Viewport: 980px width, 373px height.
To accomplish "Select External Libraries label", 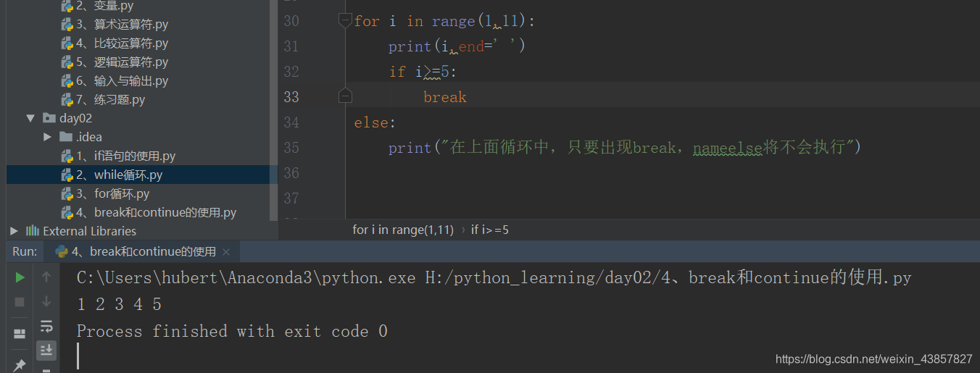I will (x=90, y=231).
